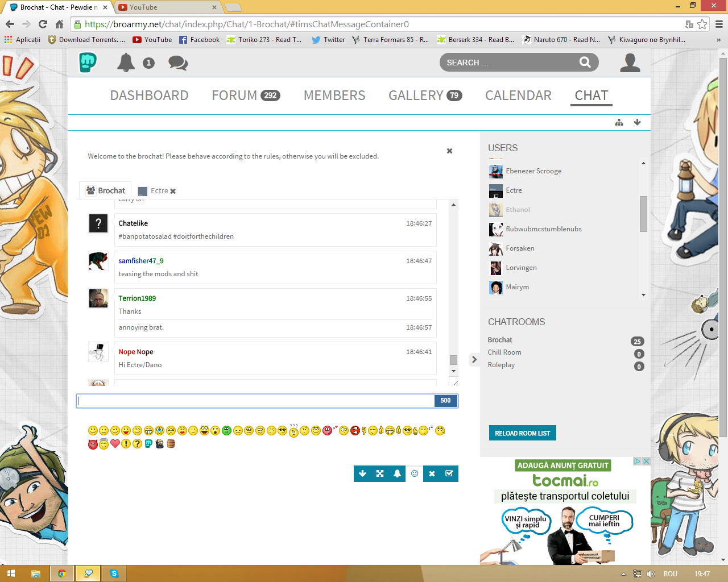Toggle the mark-messages checkbox button
Screen dimensions: 728x582
coord(449,473)
